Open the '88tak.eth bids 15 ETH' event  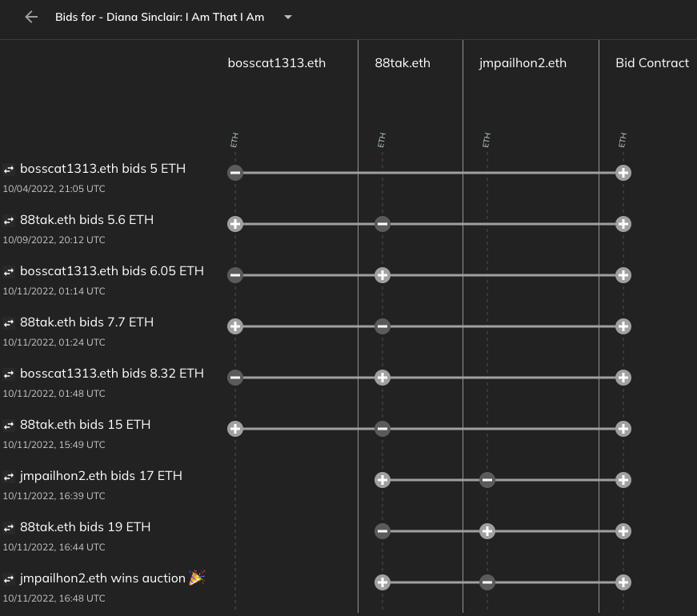[x=85, y=425]
